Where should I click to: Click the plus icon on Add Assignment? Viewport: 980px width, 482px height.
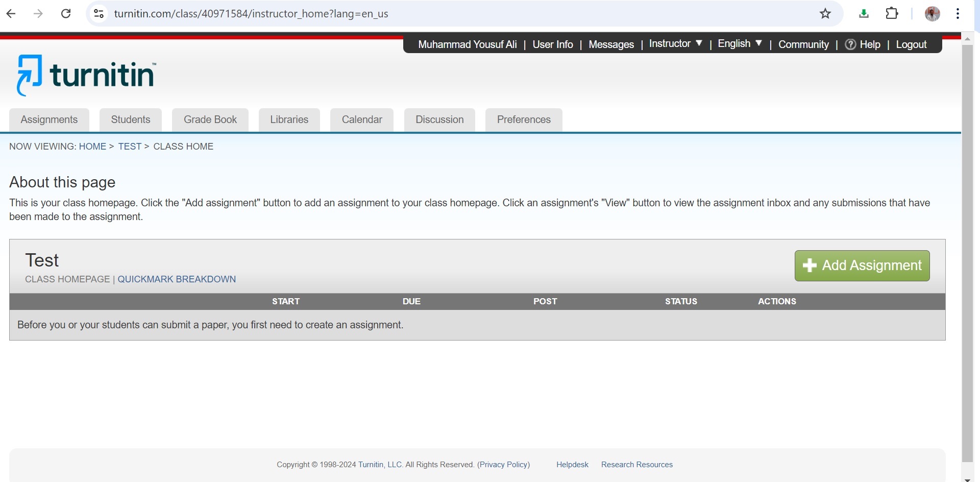click(x=810, y=266)
